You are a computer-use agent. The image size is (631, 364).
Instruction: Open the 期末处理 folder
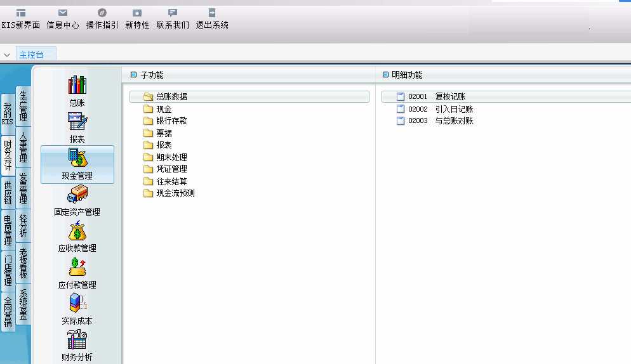pos(171,157)
